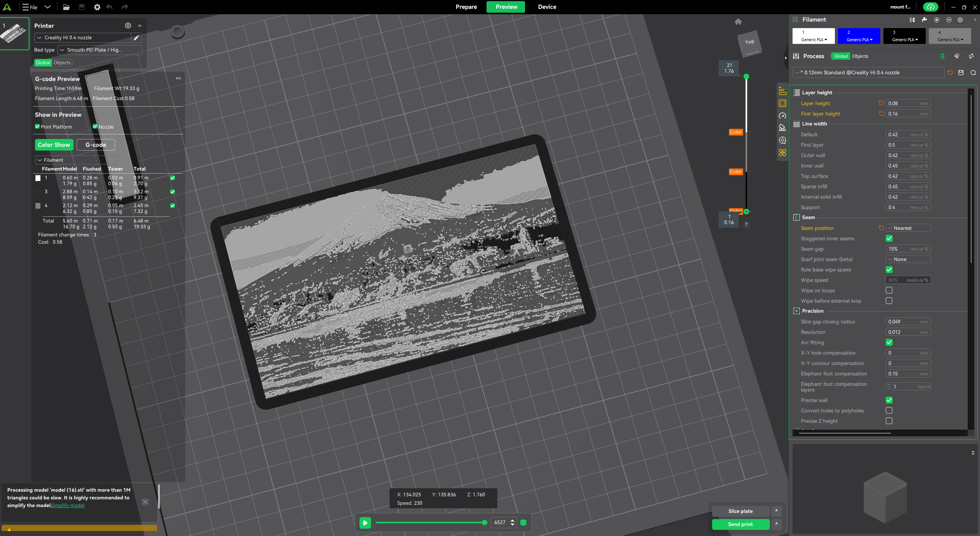This screenshot has height=536, width=980.
Task: Click the green G-code progress slider handle
Action: (484, 523)
